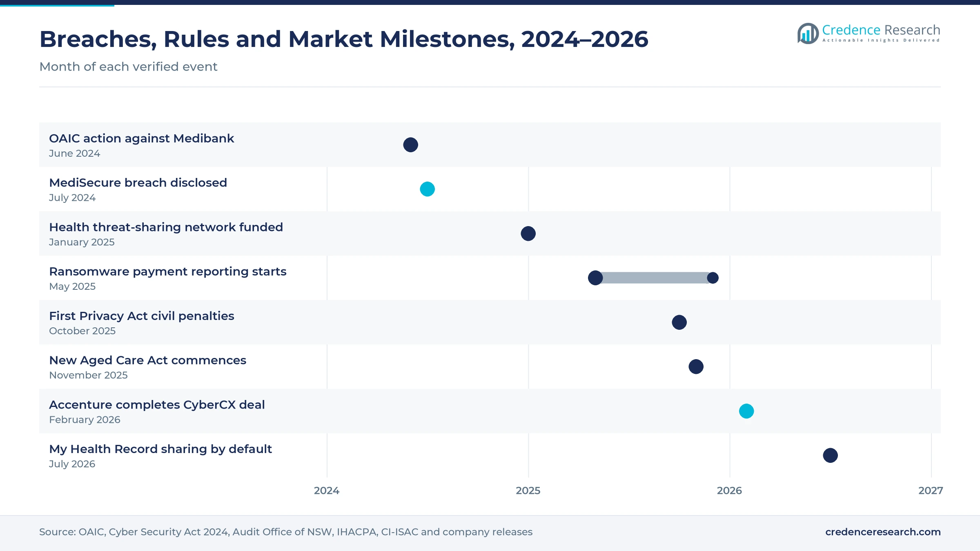
Task: Click the Credence Research logo icon
Action: point(808,33)
